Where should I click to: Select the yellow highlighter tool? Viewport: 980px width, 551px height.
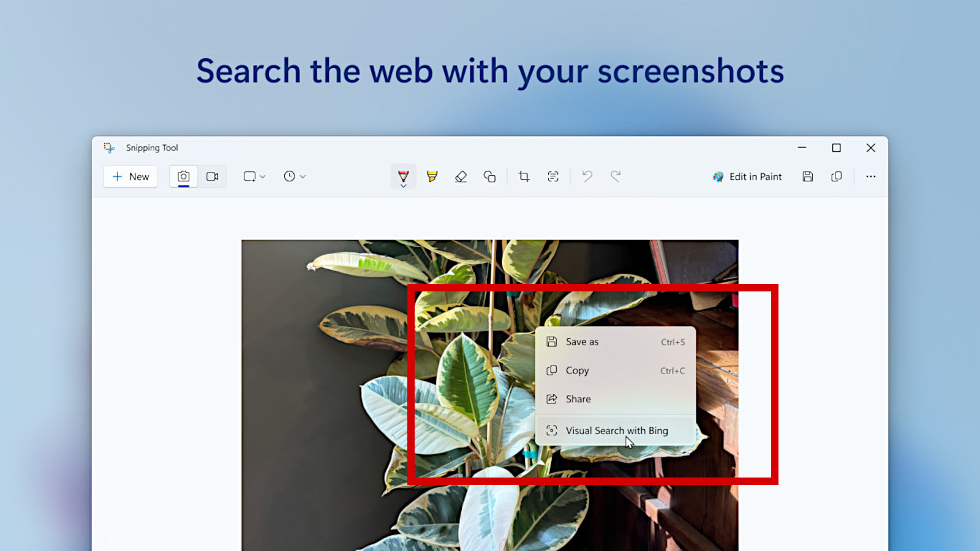tap(432, 176)
